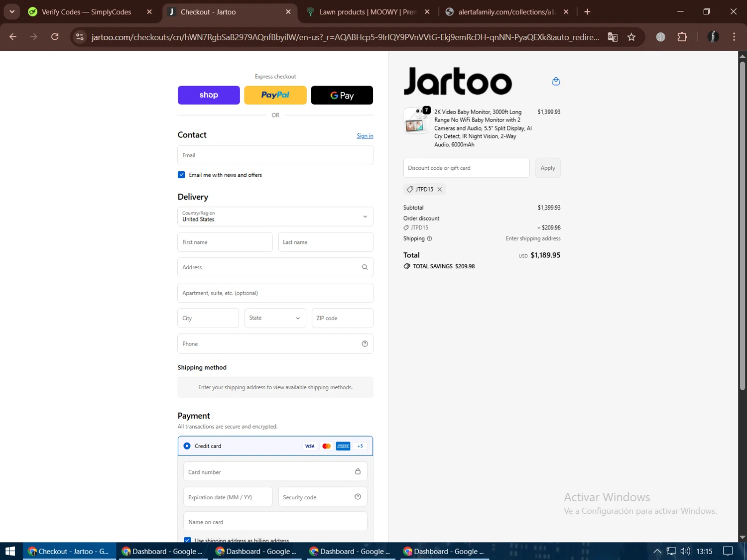Bookmark this page with the star icon
747x560 pixels.
[x=631, y=37]
